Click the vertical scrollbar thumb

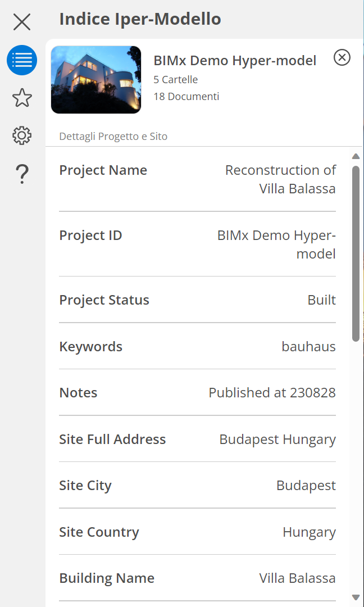[356, 253]
